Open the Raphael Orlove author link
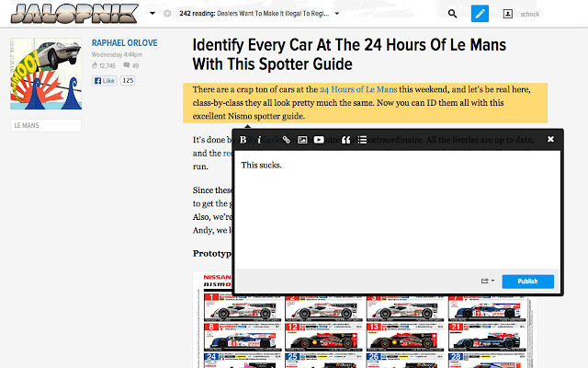Viewport: 588px width, 368px height. [x=124, y=42]
